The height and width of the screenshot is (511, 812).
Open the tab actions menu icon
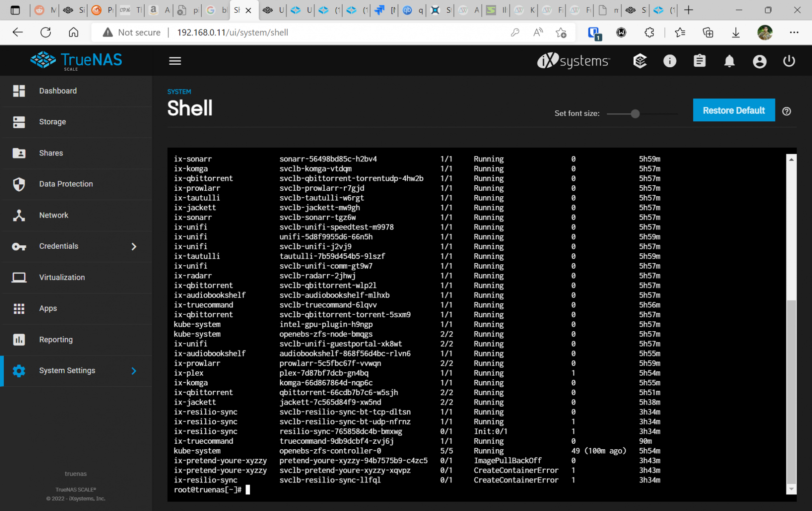(15, 10)
